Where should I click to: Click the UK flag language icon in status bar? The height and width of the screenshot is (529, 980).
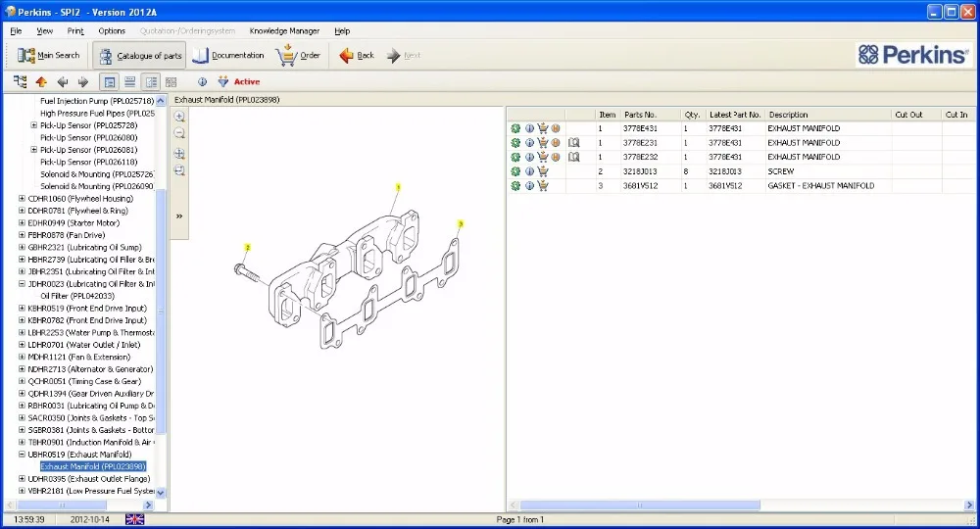(x=134, y=519)
